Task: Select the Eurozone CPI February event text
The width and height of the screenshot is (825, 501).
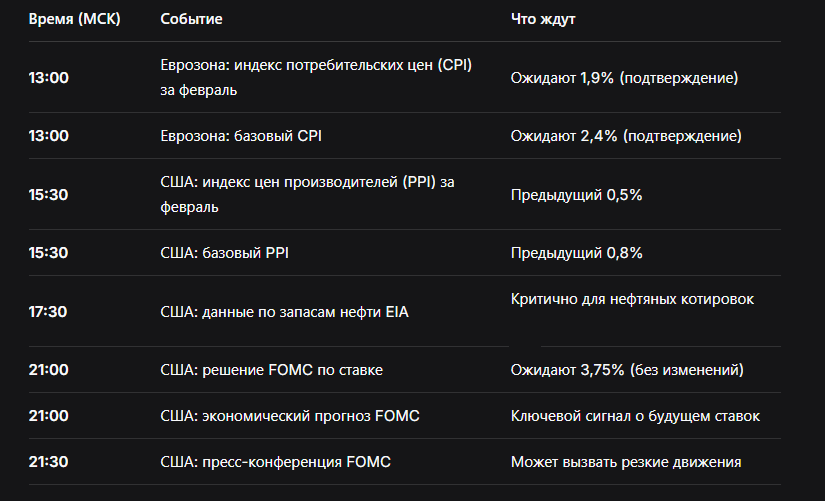Action: click(316, 77)
